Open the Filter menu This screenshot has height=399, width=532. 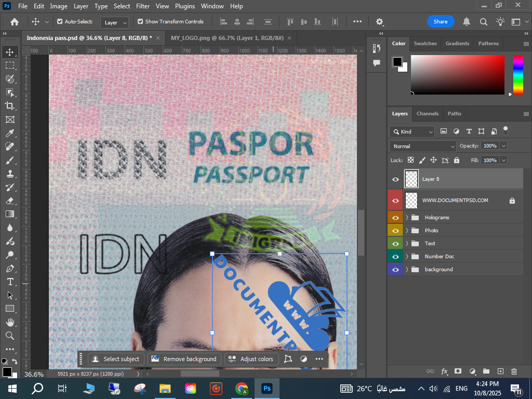coord(143,6)
